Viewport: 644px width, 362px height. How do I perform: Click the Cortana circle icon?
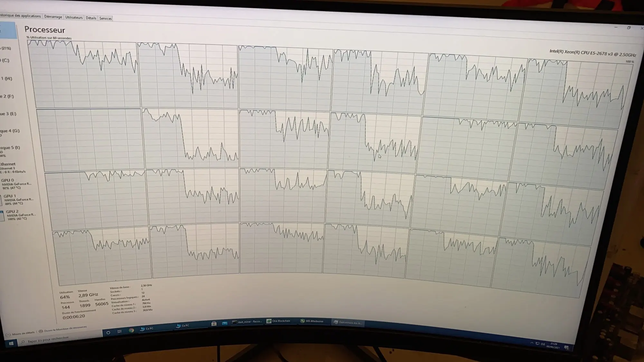click(x=108, y=332)
